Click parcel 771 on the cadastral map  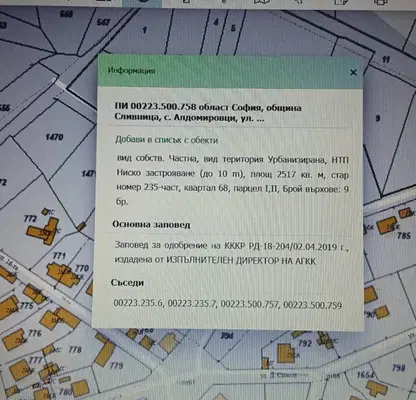click(59, 256)
